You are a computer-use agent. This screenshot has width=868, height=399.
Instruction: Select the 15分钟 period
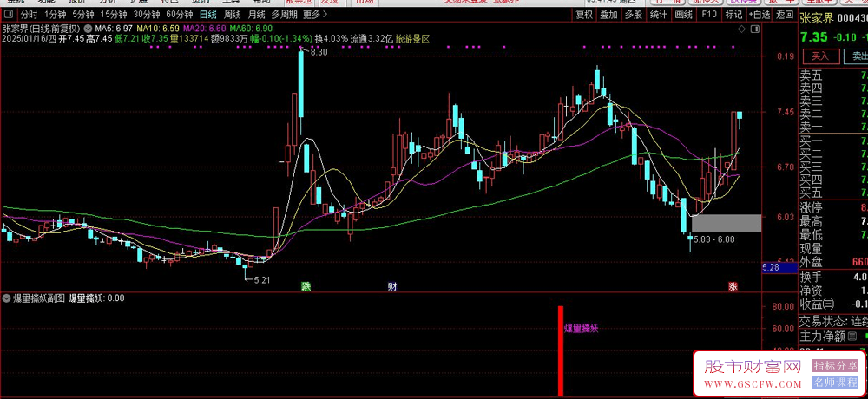tap(114, 15)
